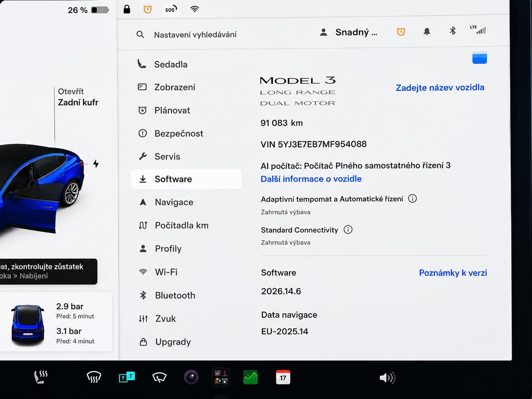Tap the tire pressure card with 2.9 bar
This screenshot has height=399, width=532.
tap(56, 322)
